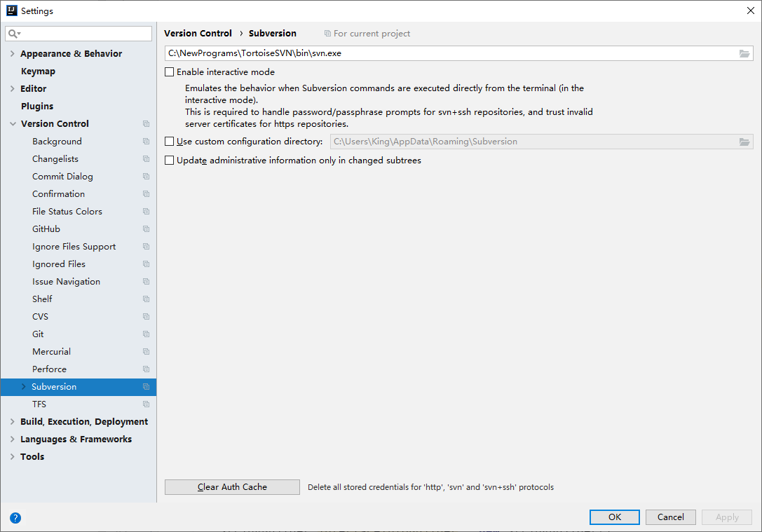
Task: Click folder icon beside custom configuration directory
Action: click(744, 142)
